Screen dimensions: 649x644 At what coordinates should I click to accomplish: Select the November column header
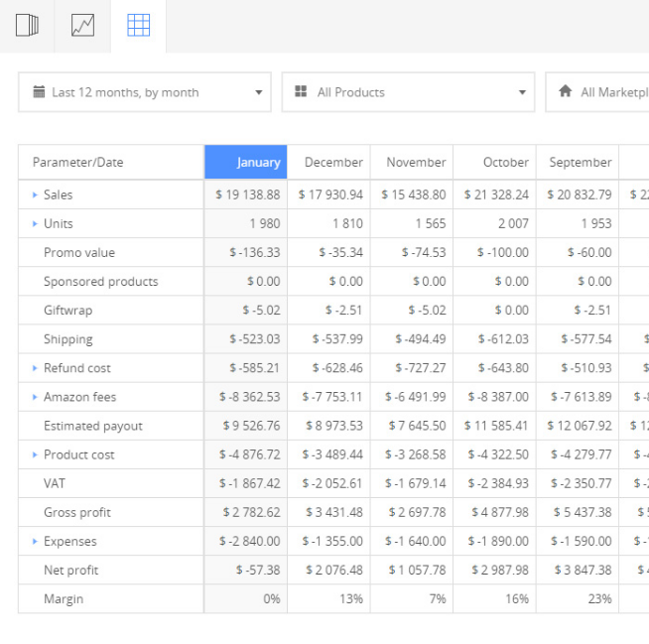(412, 162)
